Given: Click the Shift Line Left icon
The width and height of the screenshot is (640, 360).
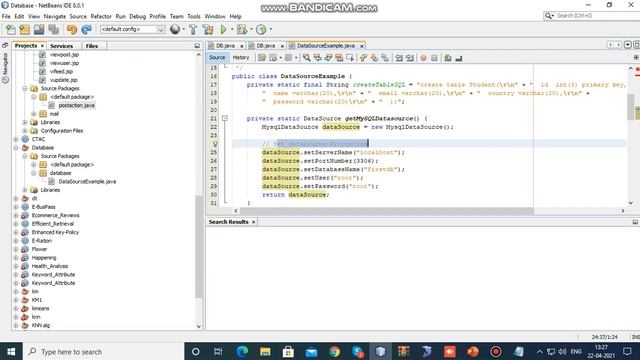Looking at the screenshot, I should click(399, 58).
